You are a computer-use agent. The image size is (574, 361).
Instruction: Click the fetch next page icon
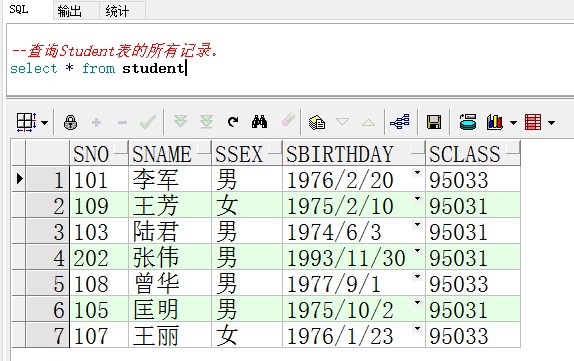coord(180,121)
